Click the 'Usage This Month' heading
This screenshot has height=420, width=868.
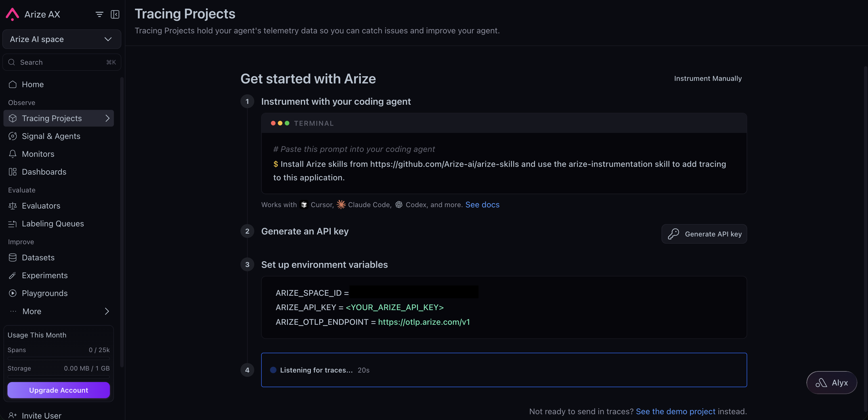point(37,335)
